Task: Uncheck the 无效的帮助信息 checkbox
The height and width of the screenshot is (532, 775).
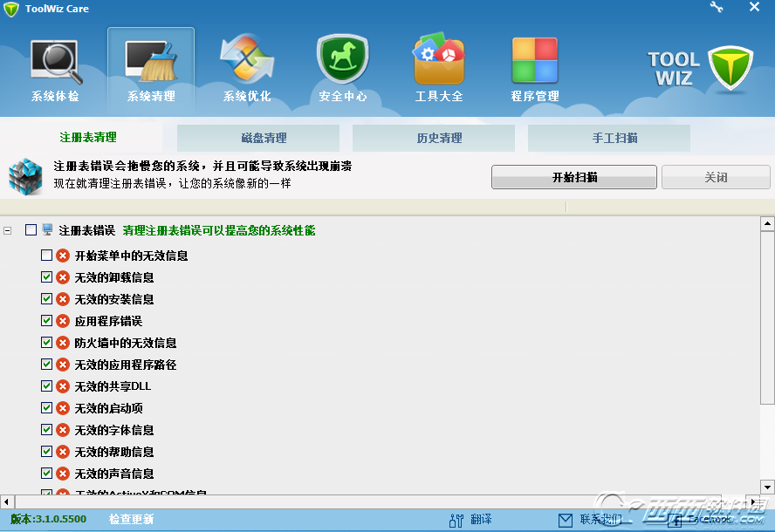Action: click(x=46, y=451)
